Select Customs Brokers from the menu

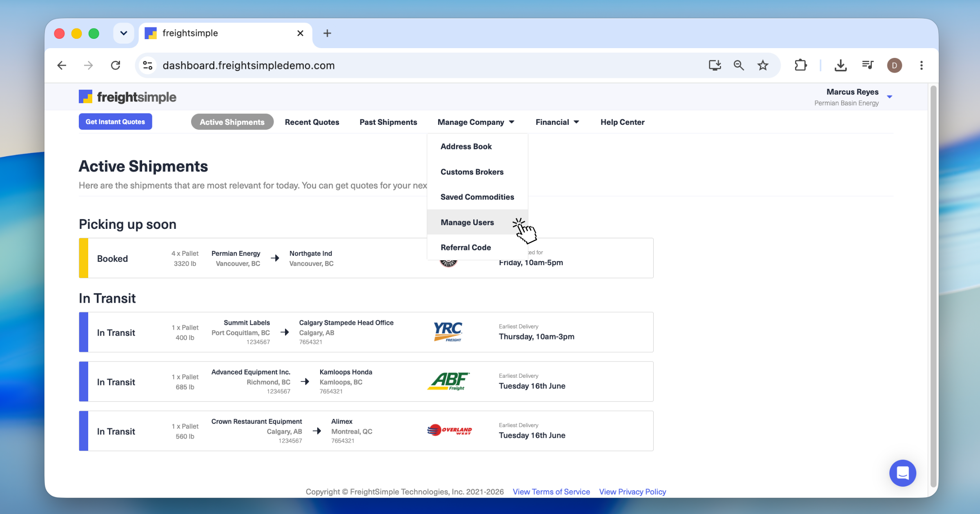coord(477,172)
